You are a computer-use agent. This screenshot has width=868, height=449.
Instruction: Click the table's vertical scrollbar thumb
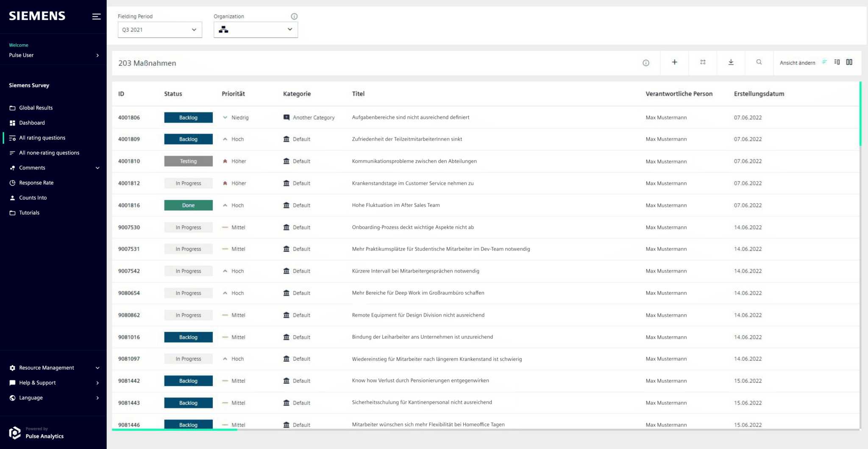pos(860,114)
